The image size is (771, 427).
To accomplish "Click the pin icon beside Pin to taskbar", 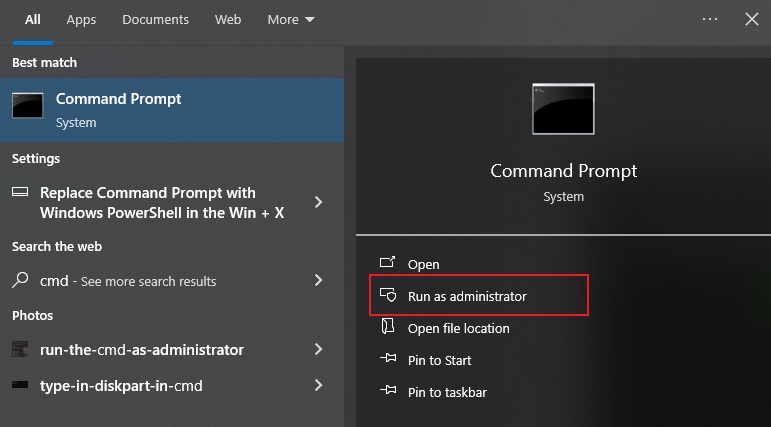I will tap(388, 390).
